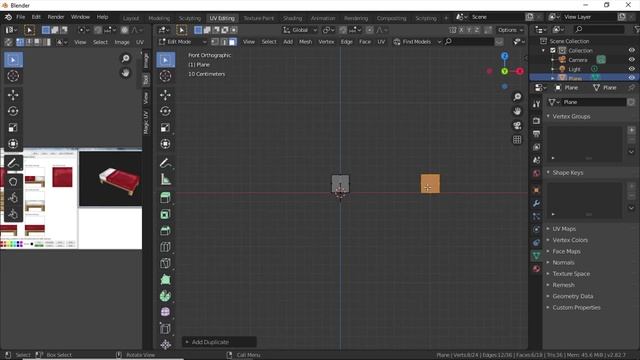The height and width of the screenshot is (360, 640).
Task: Toggle the Collection exclude checkbox
Action: coord(553,50)
